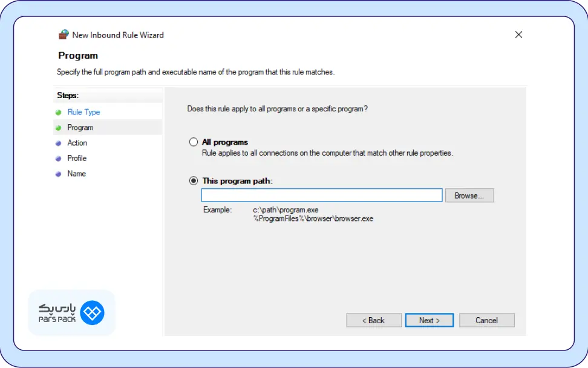Open the Name step
The image size is (588, 368).
click(77, 174)
